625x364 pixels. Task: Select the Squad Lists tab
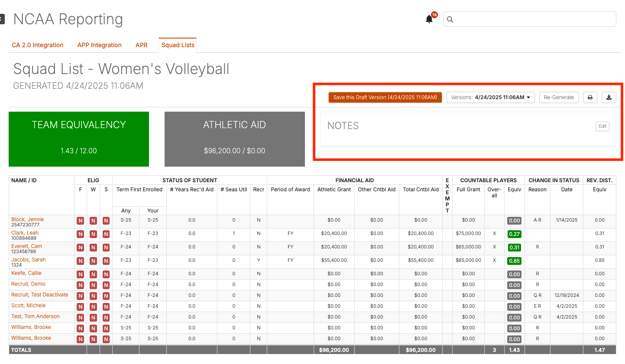[178, 45]
